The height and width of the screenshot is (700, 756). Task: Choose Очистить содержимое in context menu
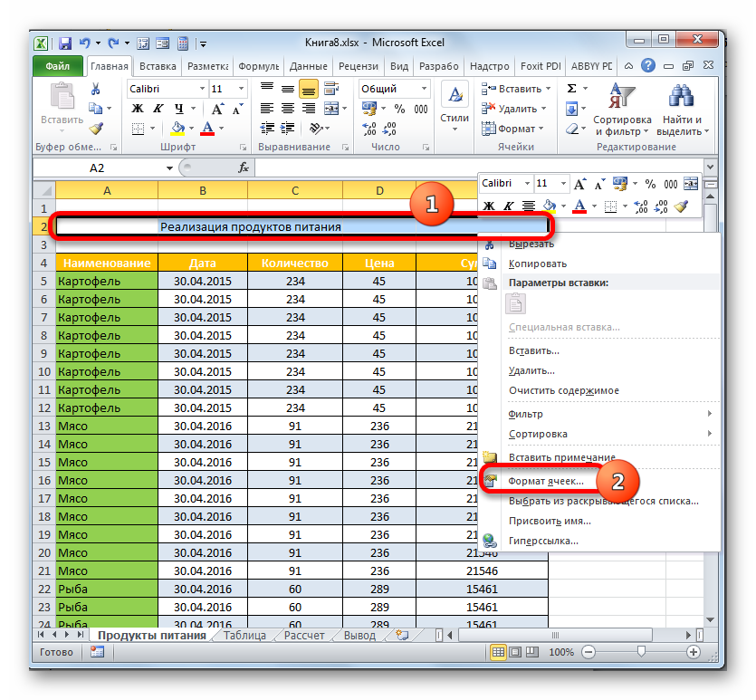tap(564, 390)
